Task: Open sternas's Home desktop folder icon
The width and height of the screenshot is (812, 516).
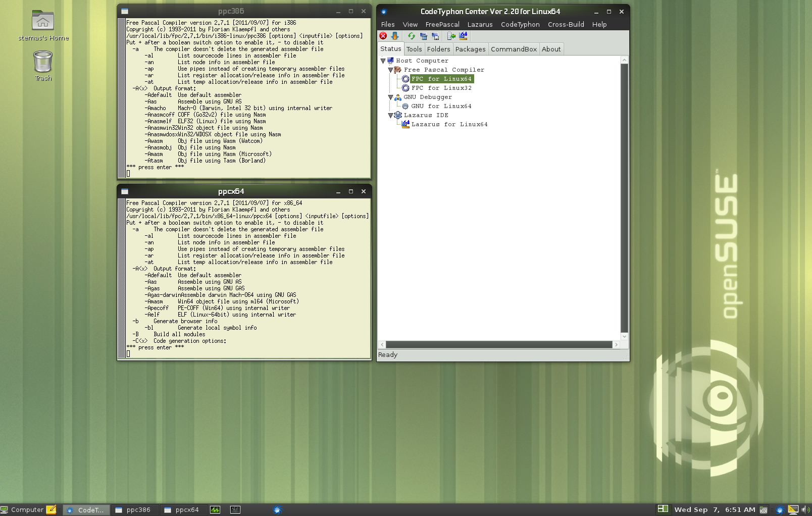Action: pos(43,21)
